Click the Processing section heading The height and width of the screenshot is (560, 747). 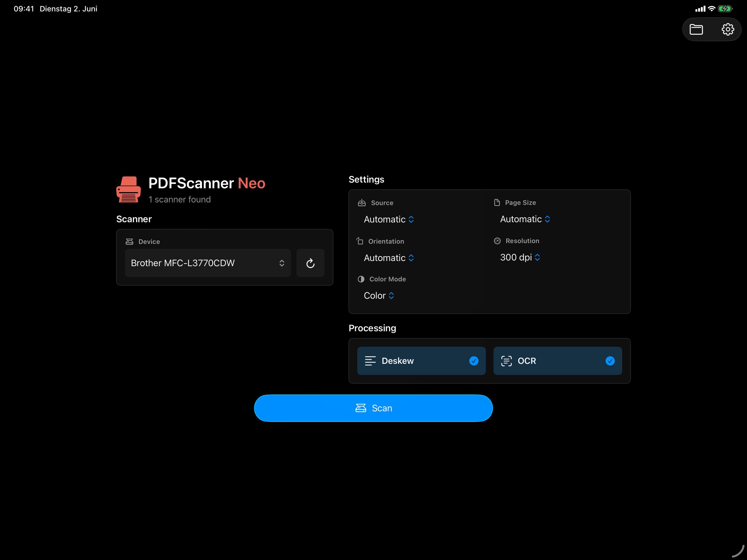coord(372,328)
